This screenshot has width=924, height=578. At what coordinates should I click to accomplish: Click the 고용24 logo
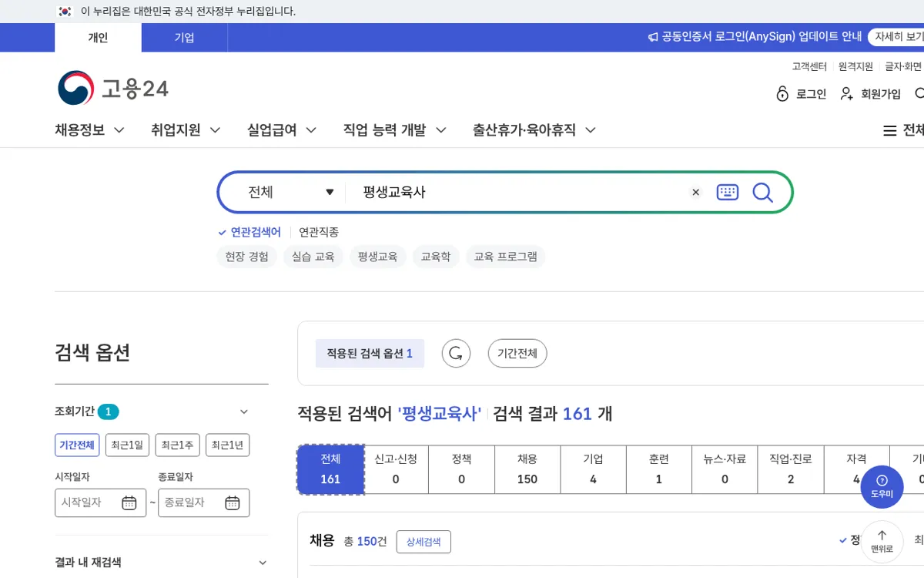point(112,88)
